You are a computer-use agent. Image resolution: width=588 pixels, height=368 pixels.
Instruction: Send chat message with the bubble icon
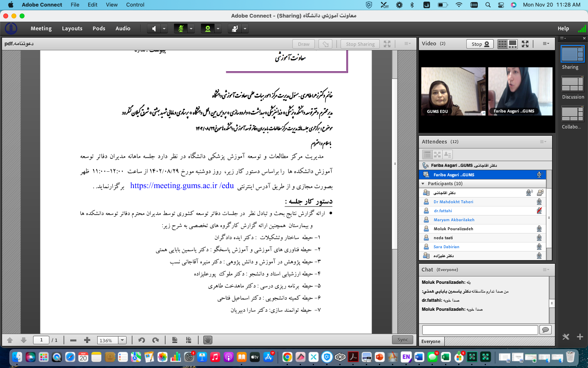point(545,330)
